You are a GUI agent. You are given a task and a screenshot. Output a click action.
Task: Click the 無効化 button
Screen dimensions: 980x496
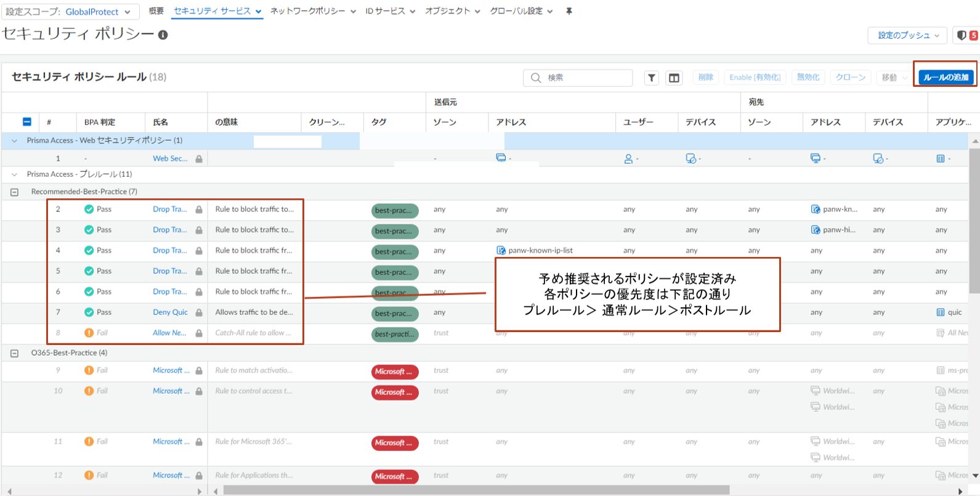(x=808, y=78)
